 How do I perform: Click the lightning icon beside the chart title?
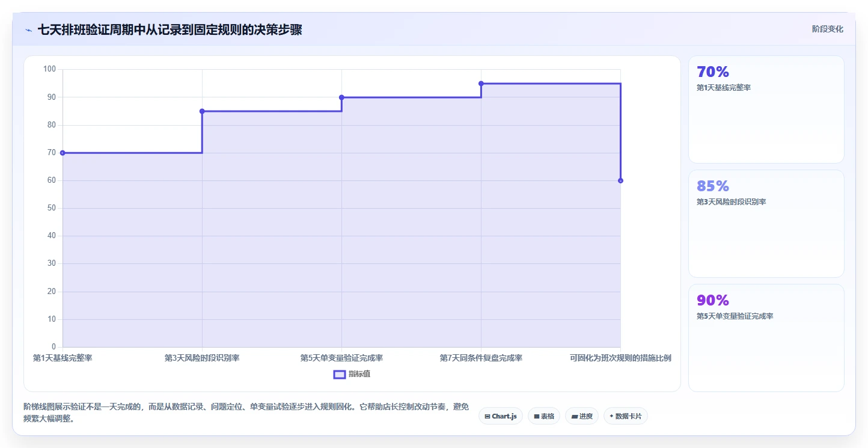point(28,30)
